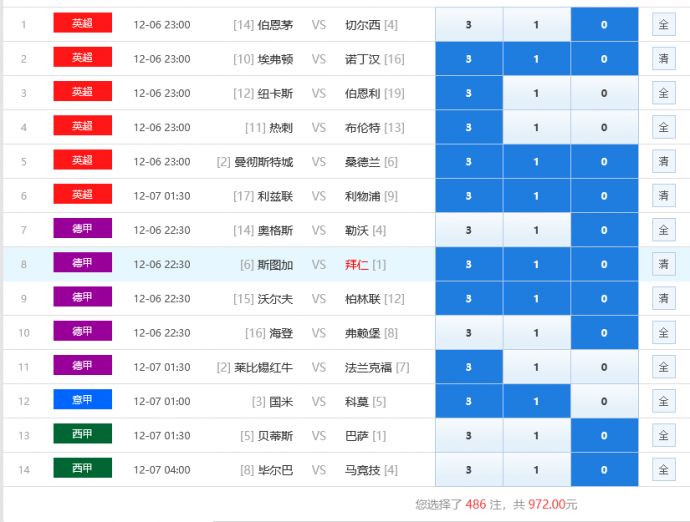The image size is (690, 522).
Task: Select all outcomes with 全 on match 14
Action: [x=663, y=470]
